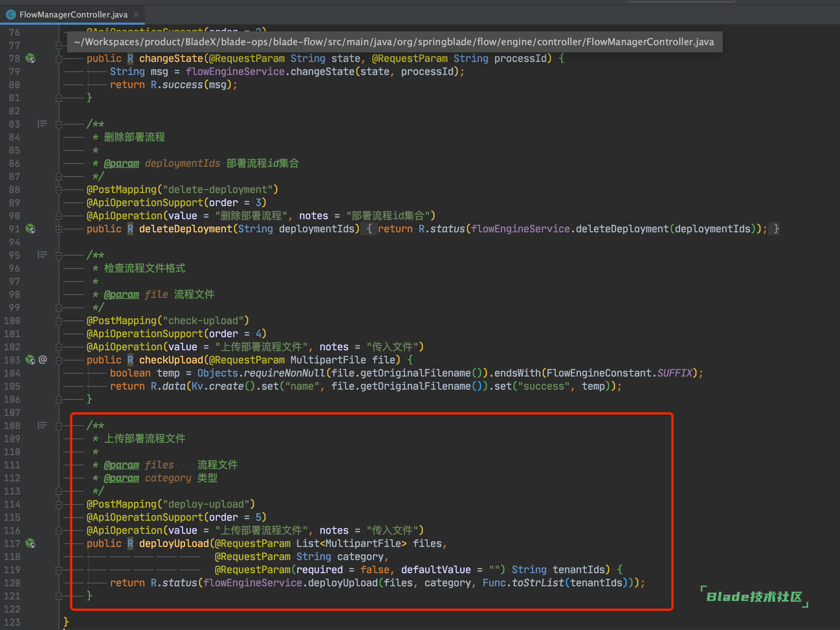This screenshot has height=630, width=840.
Task: Click tenantIds parameter on line 119
Action: (x=578, y=570)
